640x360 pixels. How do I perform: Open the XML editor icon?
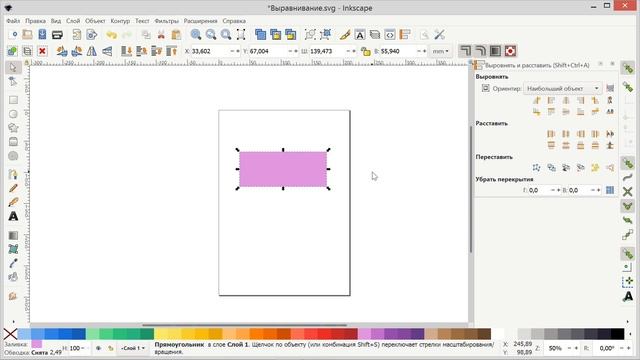(x=390, y=35)
